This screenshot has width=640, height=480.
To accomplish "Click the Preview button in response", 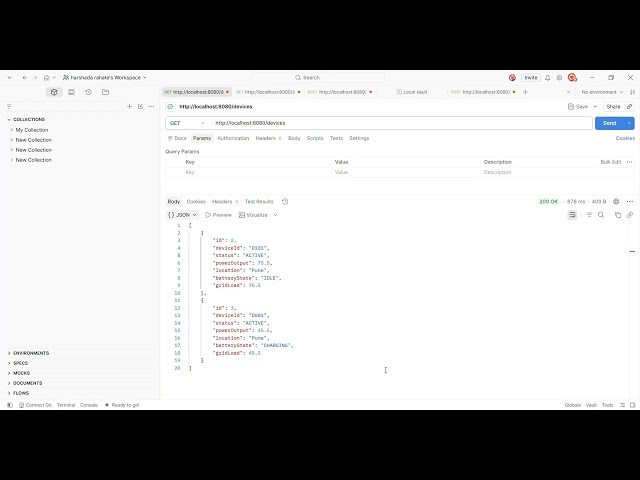I will click(x=218, y=215).
